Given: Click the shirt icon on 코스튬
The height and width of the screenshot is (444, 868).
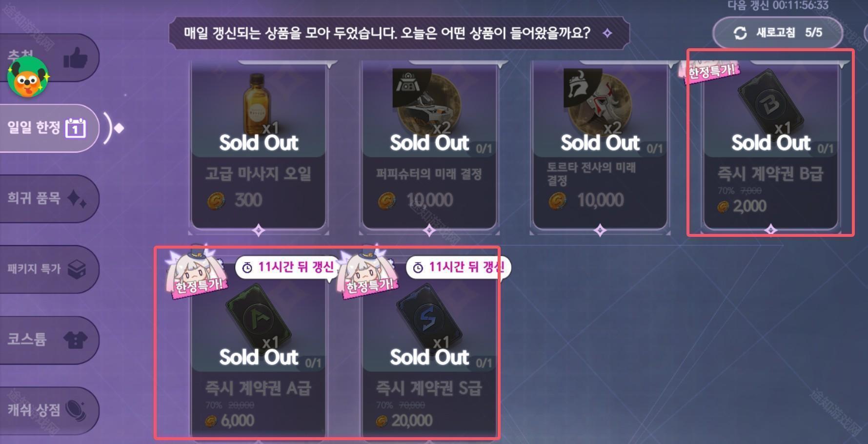Looking at the screenshot, I should tap(76, 340).
